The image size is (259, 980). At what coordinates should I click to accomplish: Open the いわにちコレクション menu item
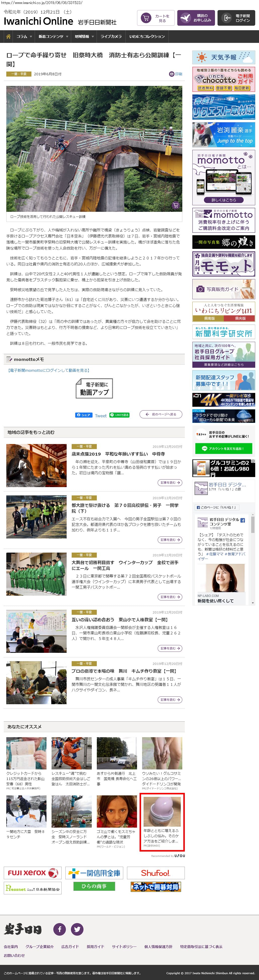coord(147,37)
